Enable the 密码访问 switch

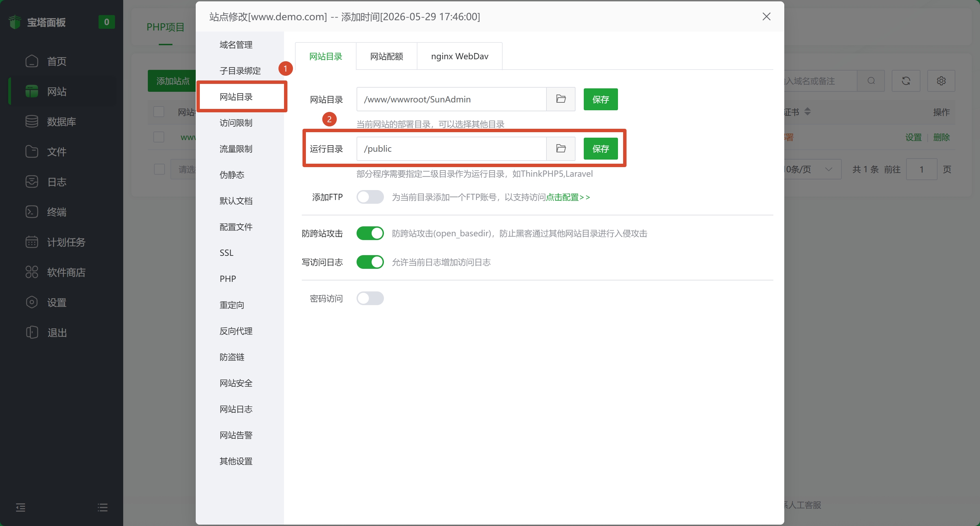[370, 298]
